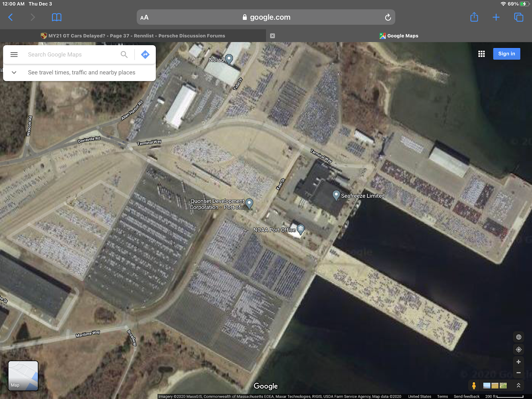Click the Sign in button
Image resolution: width=532 pixels, height=399 pixels.
click(506, 54)
